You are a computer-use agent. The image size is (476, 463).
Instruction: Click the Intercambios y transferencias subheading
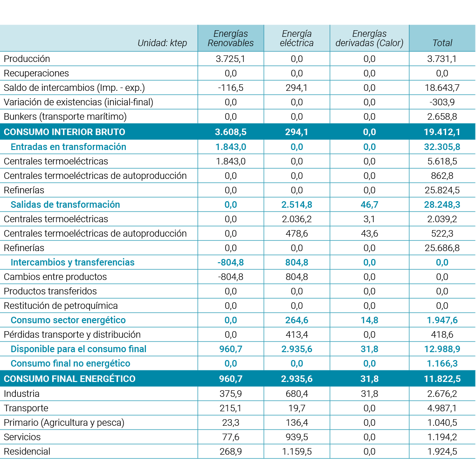[72, 262]
